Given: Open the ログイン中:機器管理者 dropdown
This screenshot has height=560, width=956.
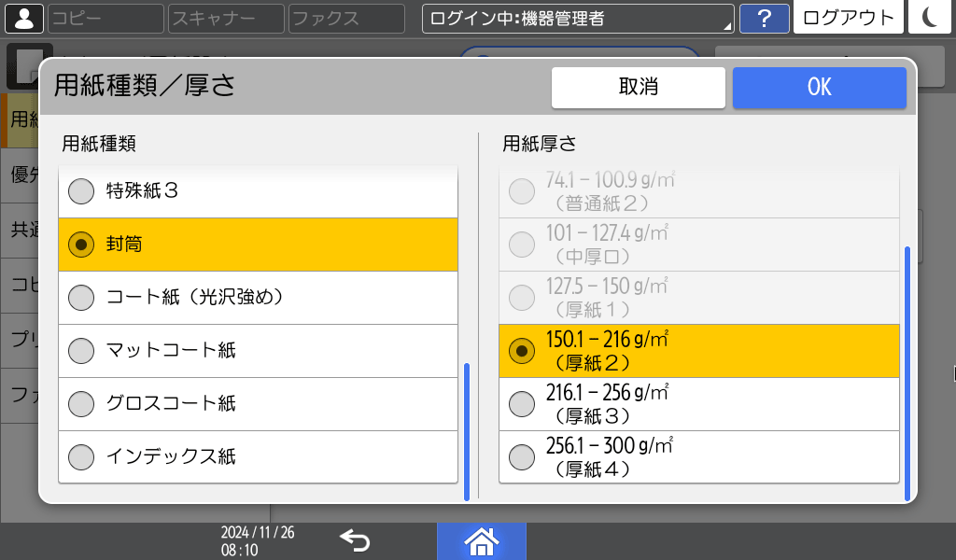Looking at the screenshot, I should pos(577,17).
